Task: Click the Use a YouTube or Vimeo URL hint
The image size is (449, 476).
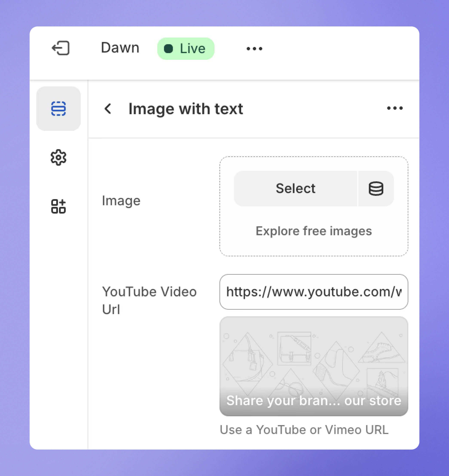Action: 304,430
